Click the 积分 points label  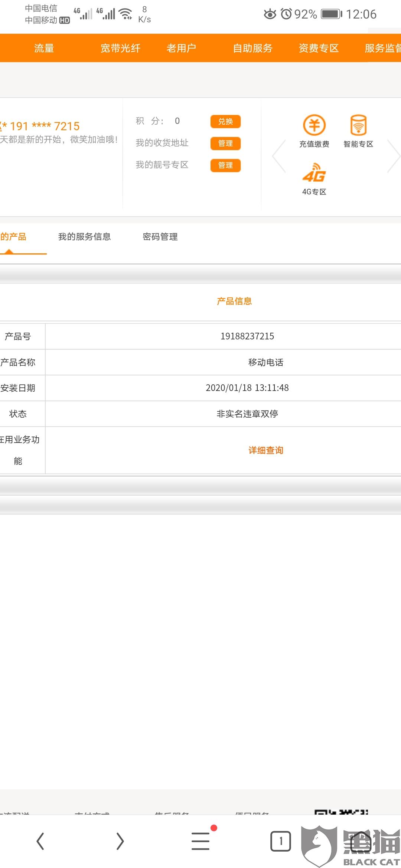point(150,121)
